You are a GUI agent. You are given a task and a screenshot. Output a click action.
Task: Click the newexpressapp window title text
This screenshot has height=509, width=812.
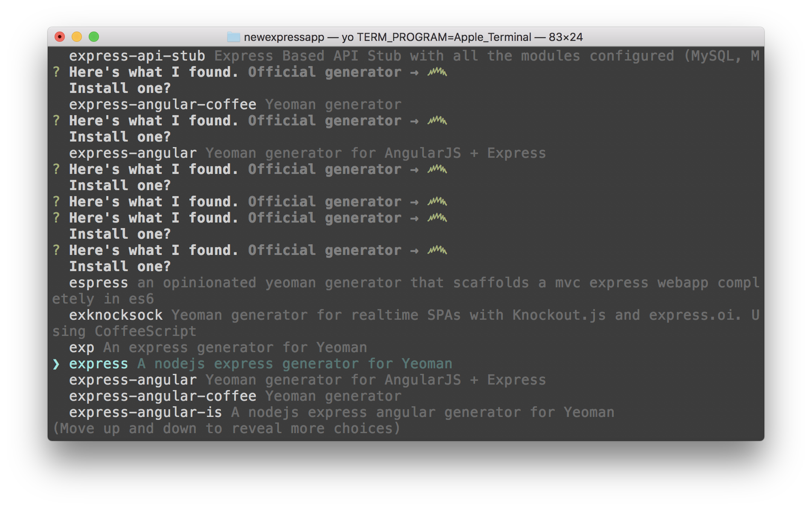pos(413,37)
